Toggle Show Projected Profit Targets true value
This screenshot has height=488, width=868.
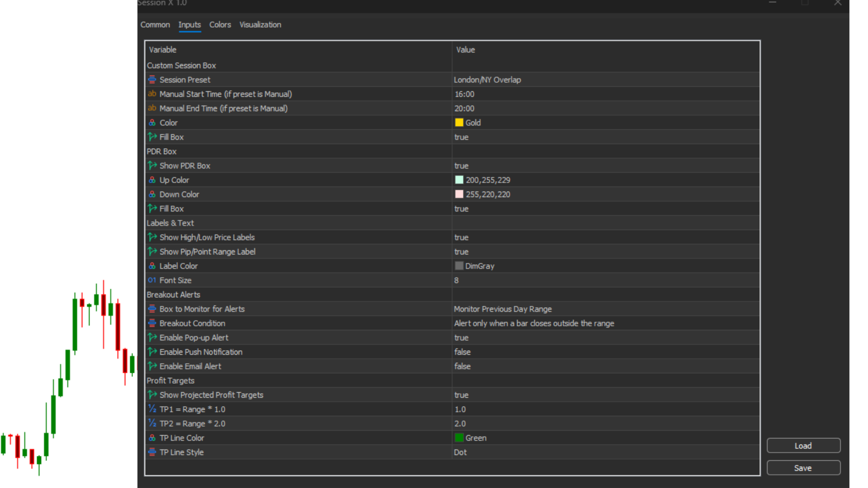pos(461,395)
